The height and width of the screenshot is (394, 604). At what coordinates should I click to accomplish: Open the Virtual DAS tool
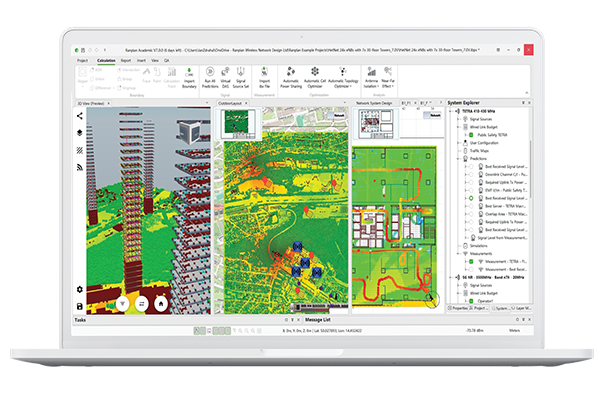[225, 77]
